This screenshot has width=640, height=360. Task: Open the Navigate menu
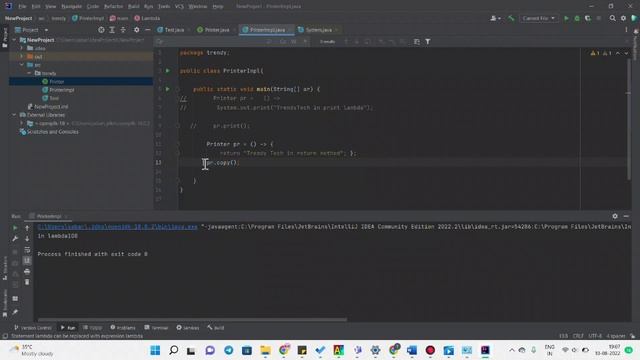71,7
